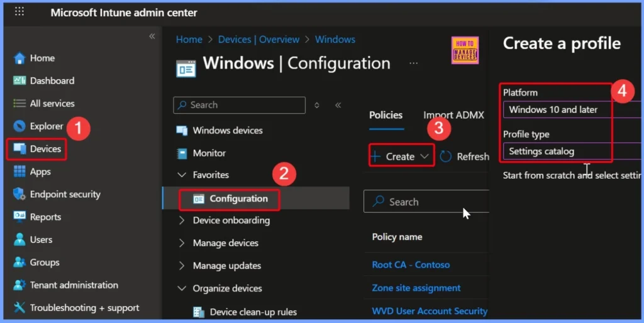Open Apps in left navigation
Screen dimensions: 644x323
[x=40, y=172]
